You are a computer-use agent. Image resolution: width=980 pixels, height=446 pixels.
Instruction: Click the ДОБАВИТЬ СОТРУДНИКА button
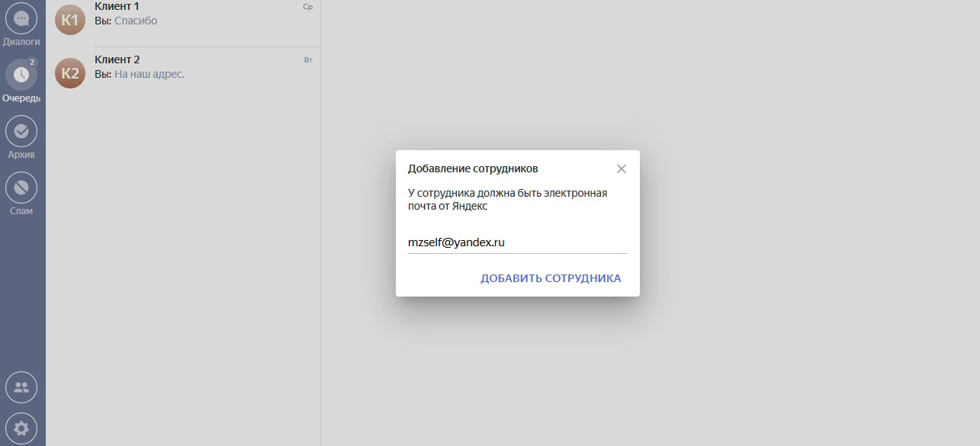tap(550, 278)
